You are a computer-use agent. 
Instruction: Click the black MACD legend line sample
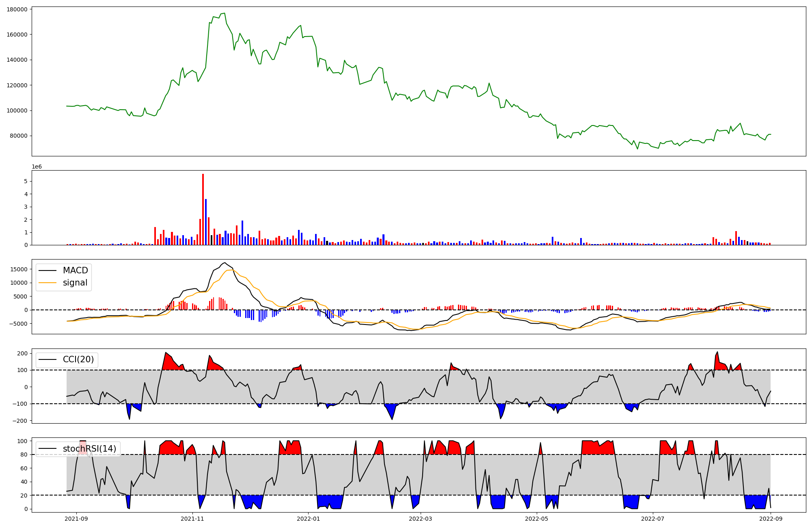pos(48,270)
